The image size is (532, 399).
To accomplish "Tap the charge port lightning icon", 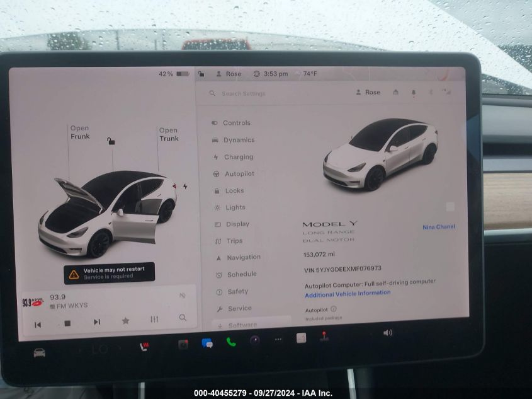I will click(185, 187).
